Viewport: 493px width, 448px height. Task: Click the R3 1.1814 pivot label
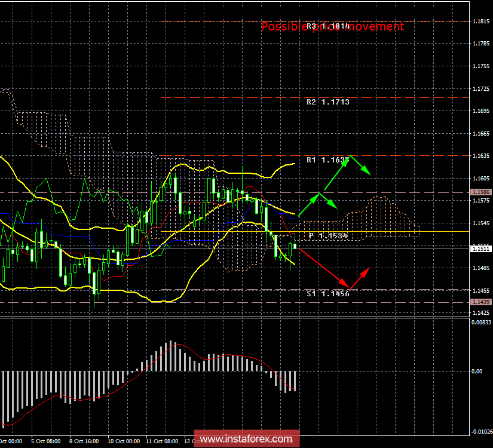328,26
